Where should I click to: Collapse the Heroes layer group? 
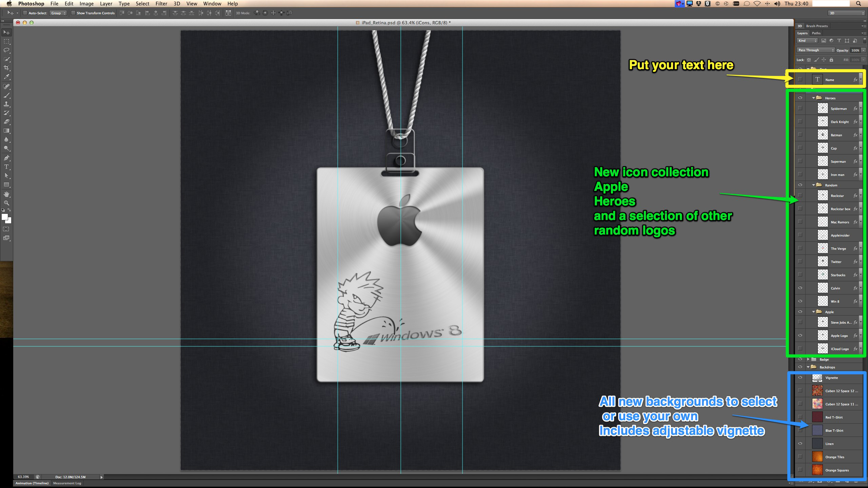tap(813, 98)
